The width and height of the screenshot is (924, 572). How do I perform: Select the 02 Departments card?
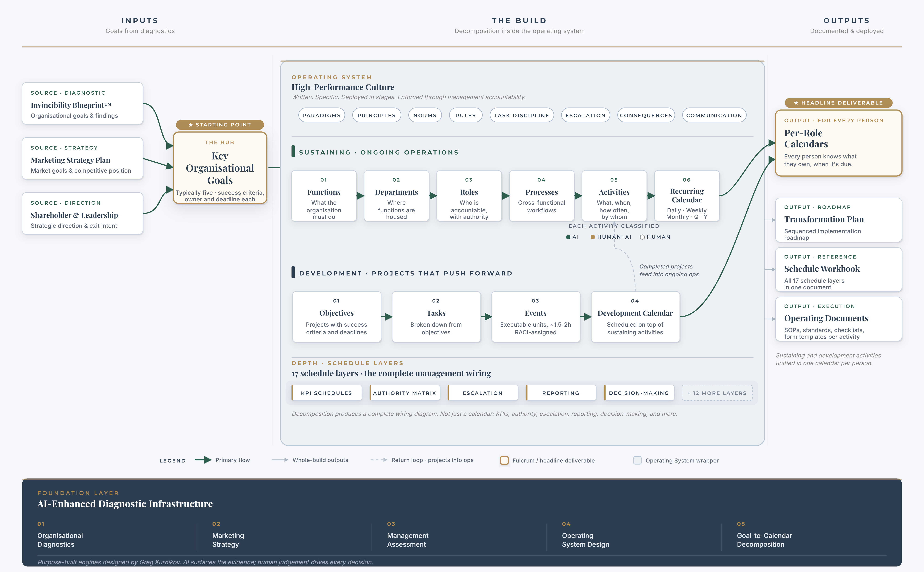[x=396, y=196]
